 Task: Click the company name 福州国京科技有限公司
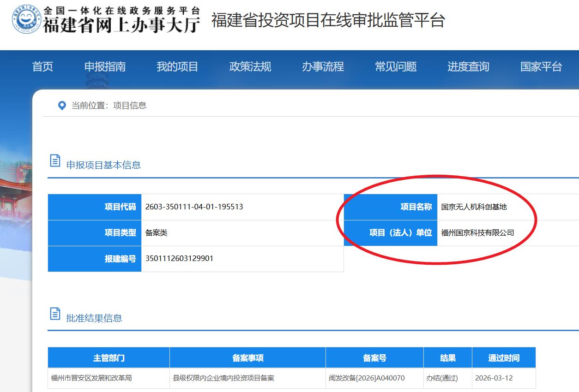click(477, 233)
